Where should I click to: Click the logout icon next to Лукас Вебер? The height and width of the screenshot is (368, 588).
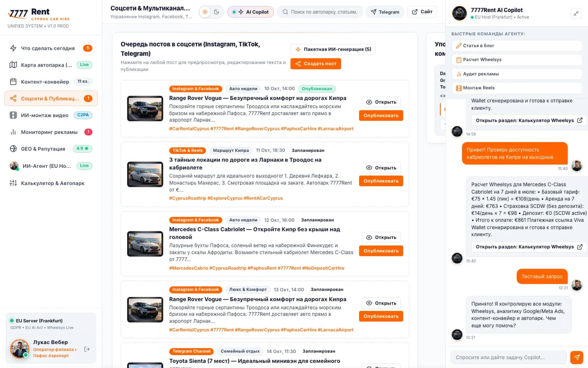(87, 349)
